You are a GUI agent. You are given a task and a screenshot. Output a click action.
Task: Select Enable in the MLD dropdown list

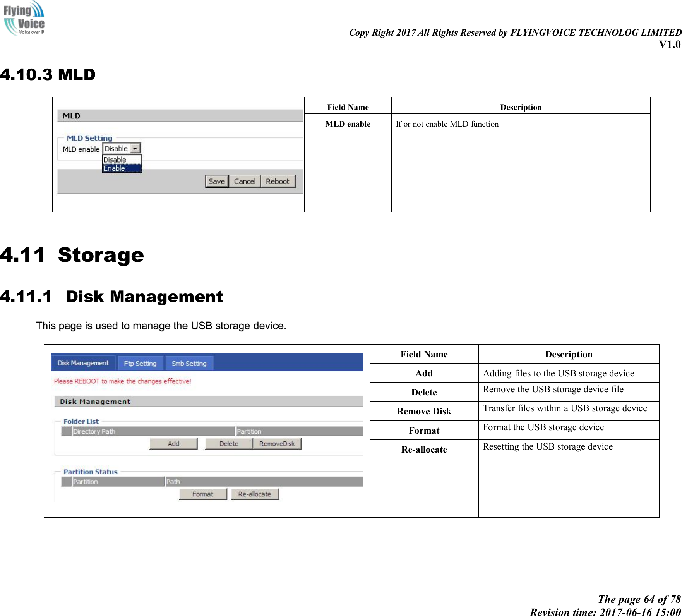pyautogui.click(x=115, y=168)
